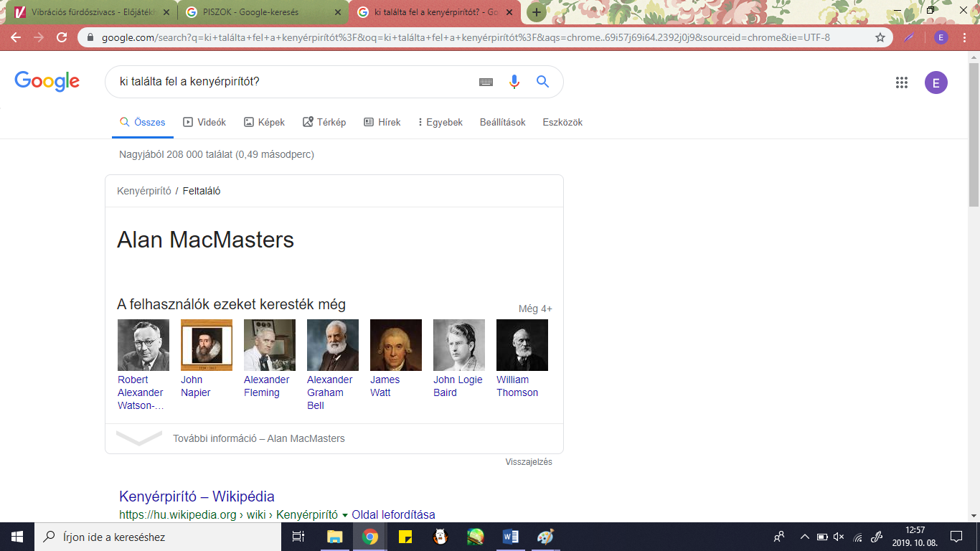Open the Alexander Fleming name link
Viewport: 980px width, 551px height.
(x=267, y=386)
